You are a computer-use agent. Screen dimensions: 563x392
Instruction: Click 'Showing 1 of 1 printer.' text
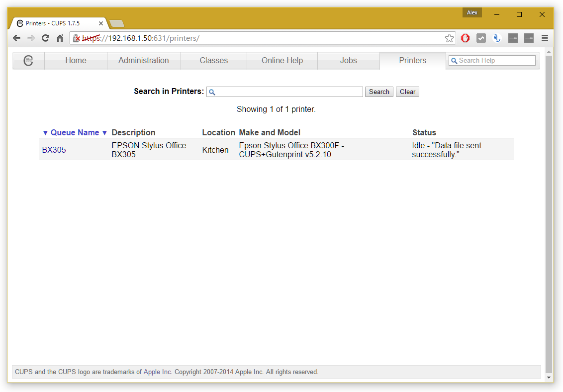pos(276,109)
